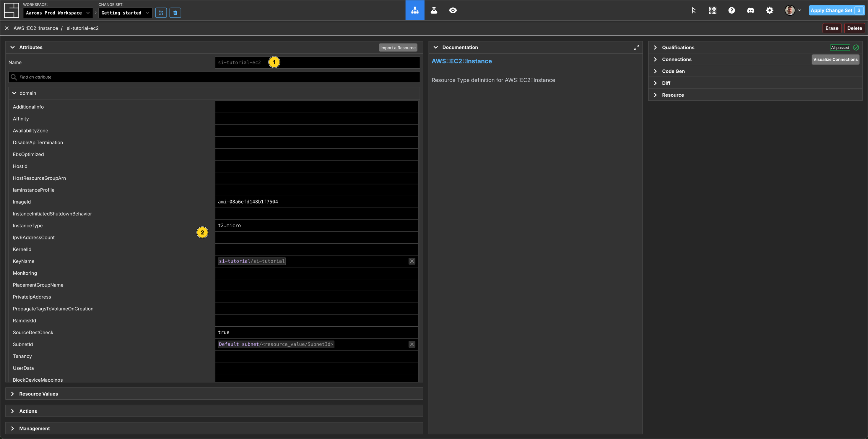The height and width of the screenshot is (439, 868).
Task: Click the KeyName si-tutorial subscription chip
Action: click(x=252, y=261)
